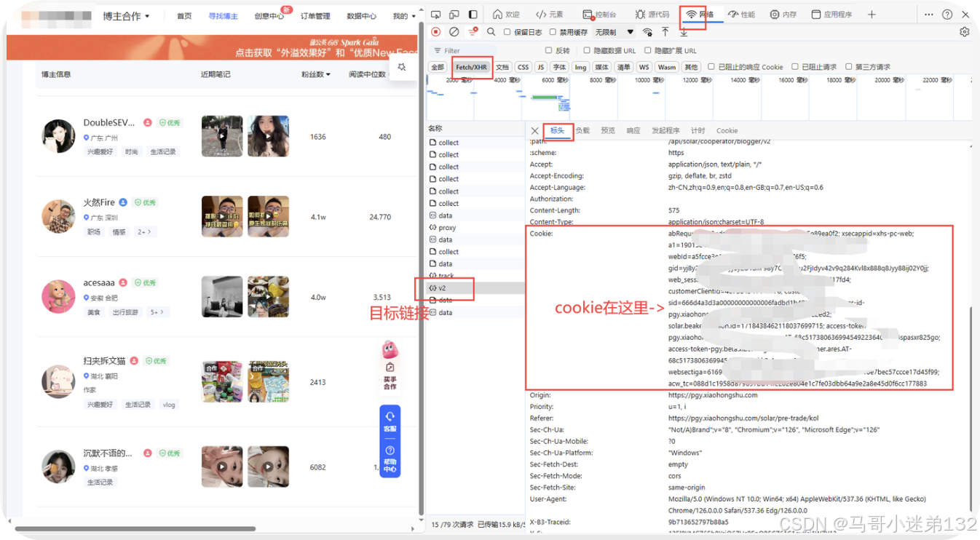The width and height of the screenshot is (980, 540).
Task: Expand 5+ tags for acesaaa
Action: pos(157,312)
